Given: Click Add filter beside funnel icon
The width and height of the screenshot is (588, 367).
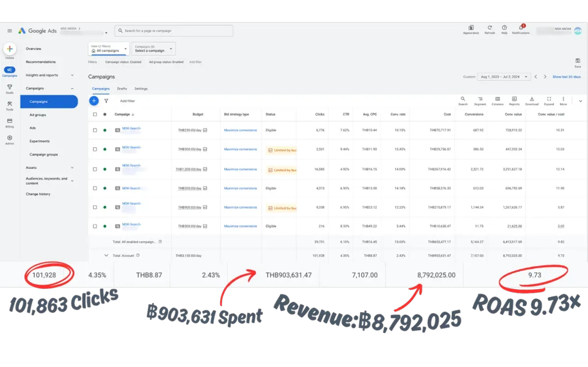Looking at the screenshot, I should (x=127, y=101).
